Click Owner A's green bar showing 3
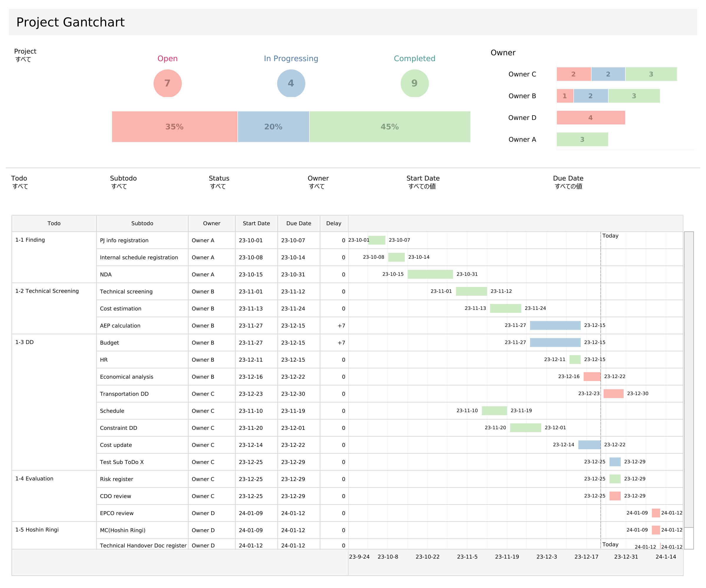The image size is (706, 588). [x=582, y=139]
